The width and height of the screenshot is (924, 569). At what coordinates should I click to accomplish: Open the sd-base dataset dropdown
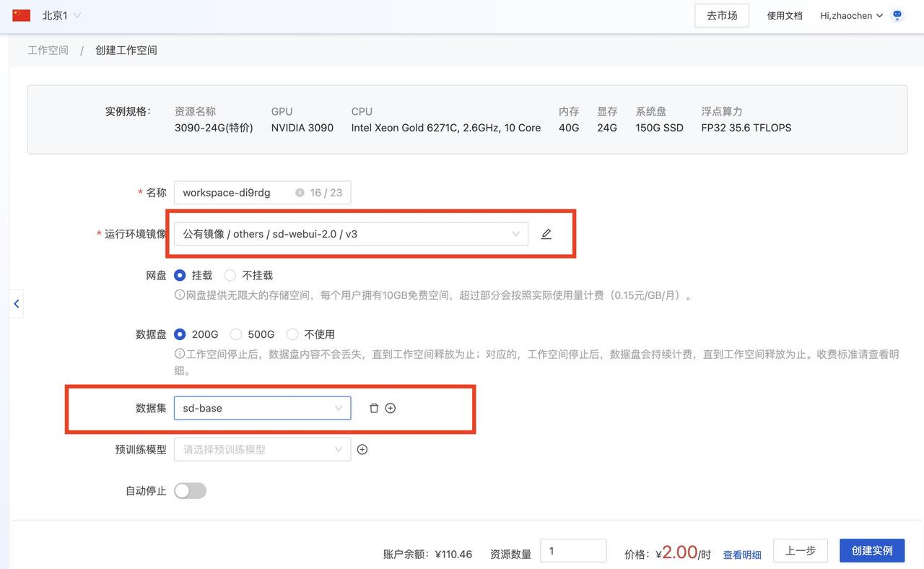[x=262, y=408]
